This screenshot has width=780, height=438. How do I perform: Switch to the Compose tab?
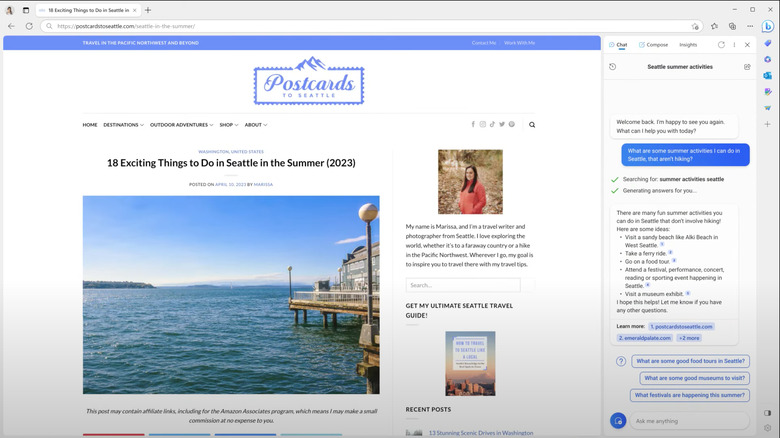tap(653, 45)
